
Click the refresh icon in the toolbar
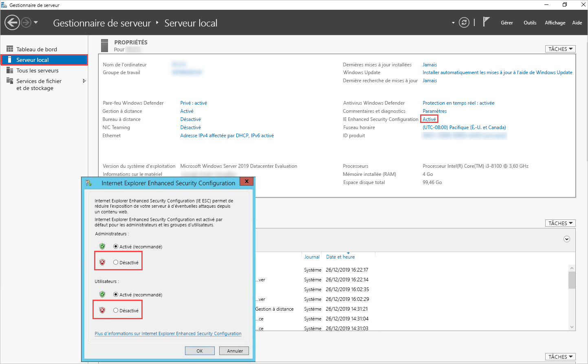pyautogui.click(x=464, y=22)
